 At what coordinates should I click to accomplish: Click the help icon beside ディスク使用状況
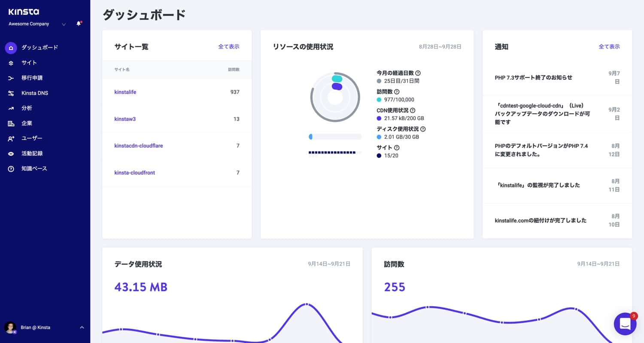[423, 129]
